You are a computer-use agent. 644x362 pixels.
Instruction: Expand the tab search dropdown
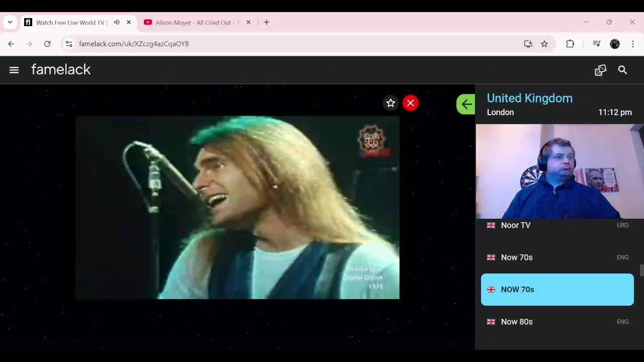tap(10, 22)
